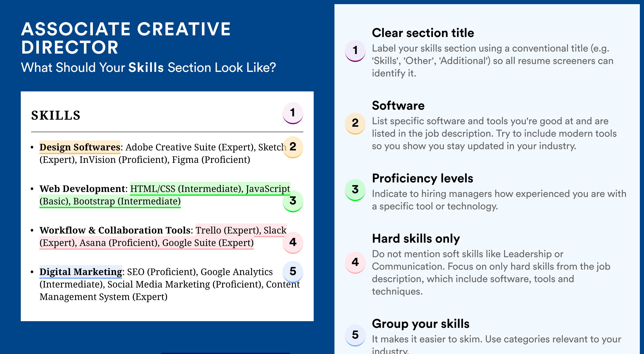Click the Proficiency levels heading
Screen dimensions: 644x354
click(423, 178)
